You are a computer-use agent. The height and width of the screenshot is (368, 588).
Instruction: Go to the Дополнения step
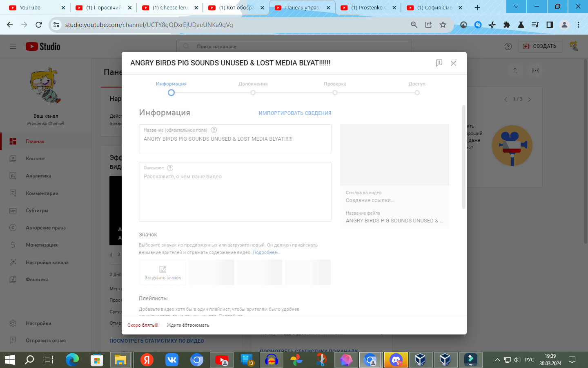click(x=253, y=92)
